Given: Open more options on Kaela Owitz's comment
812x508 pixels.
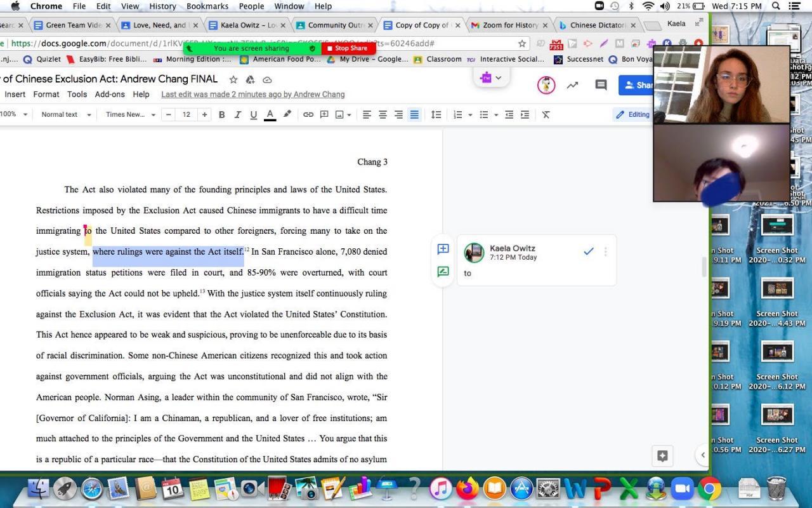Looking at the screenshot, I should point(605,251).
